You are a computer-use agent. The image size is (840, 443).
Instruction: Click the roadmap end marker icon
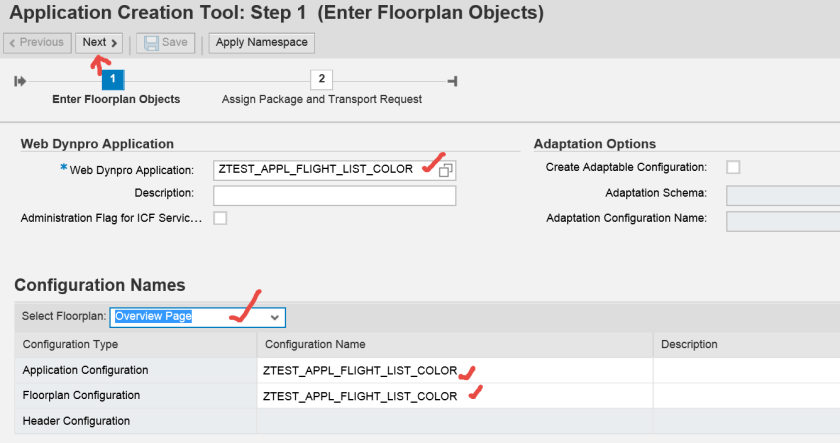[452, 80]
